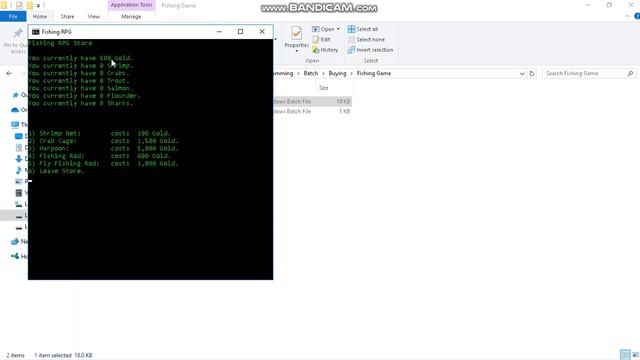This screenshot has width=640, height=360.
Task: Click Invert selection in ribbon
Action: pos(371,50)
